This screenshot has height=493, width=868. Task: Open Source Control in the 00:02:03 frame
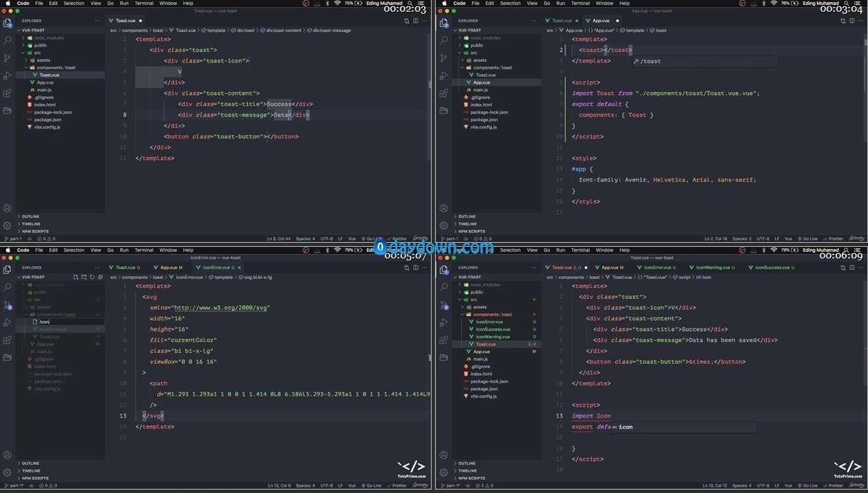click(x=8, y=58)
